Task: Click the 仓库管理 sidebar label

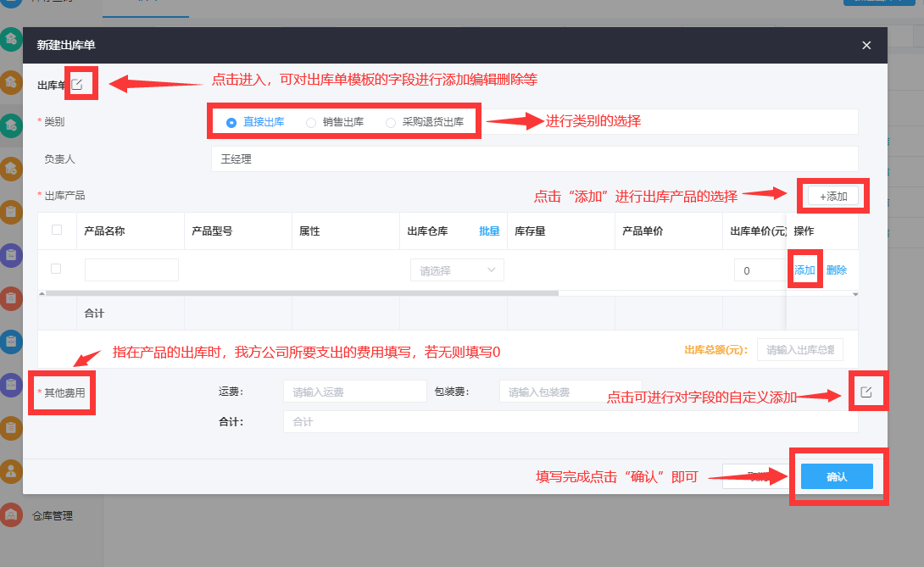Action: click(53, 515)
